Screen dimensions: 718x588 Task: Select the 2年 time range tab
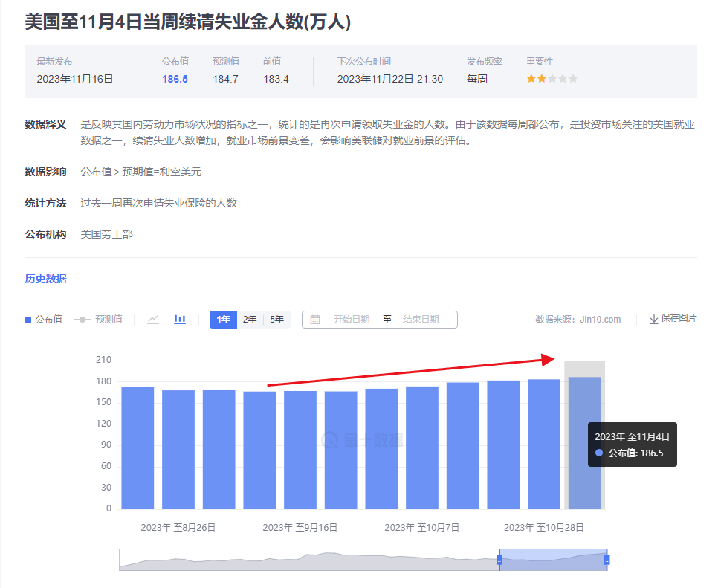(x=249, y=319)
